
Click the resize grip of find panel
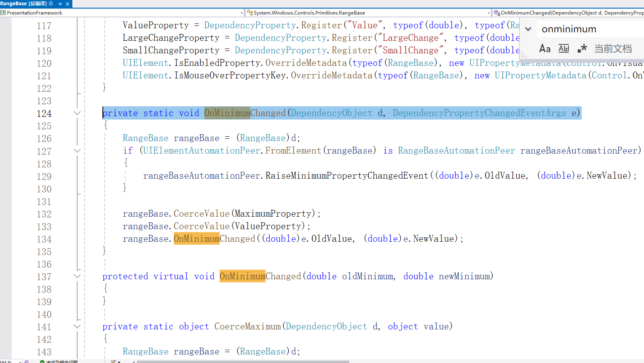524,55
